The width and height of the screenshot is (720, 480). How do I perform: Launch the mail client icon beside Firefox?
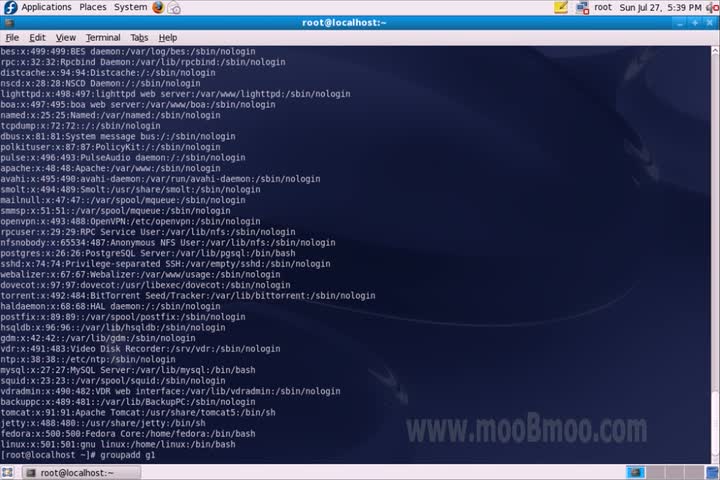[x=174, y=7]
